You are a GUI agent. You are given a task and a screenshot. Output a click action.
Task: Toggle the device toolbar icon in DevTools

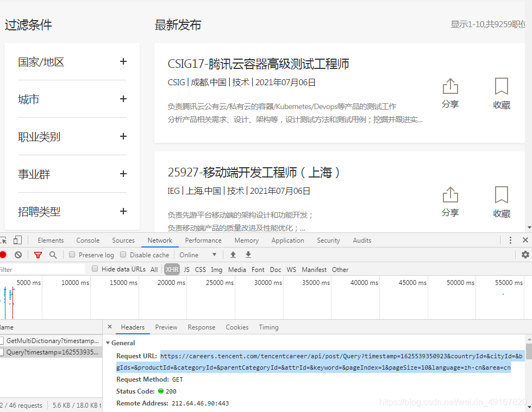pos(17,240)
